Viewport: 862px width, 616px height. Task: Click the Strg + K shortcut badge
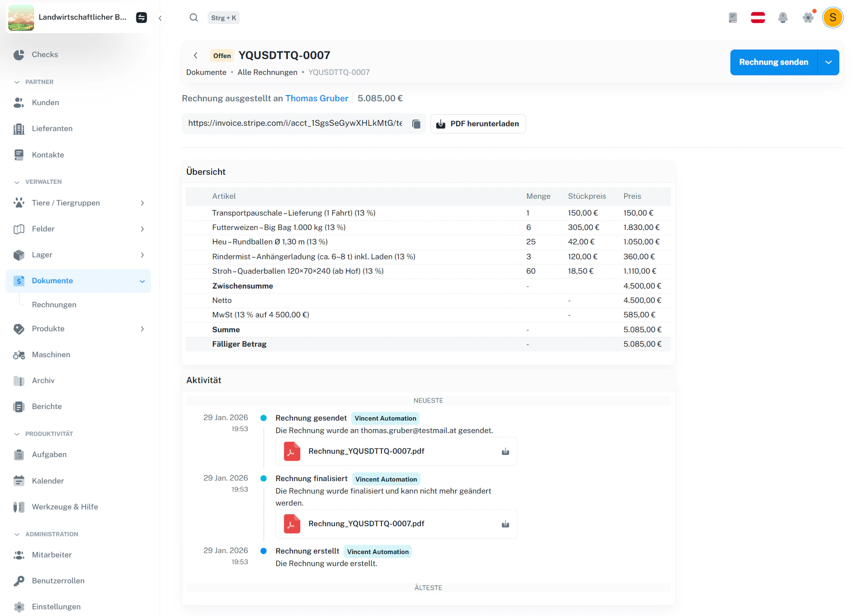point(223,18)
